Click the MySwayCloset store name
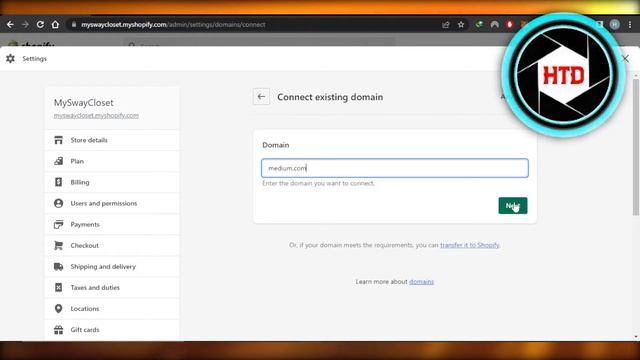The height and width of the screenshot is (360, 640). (84, 102)
